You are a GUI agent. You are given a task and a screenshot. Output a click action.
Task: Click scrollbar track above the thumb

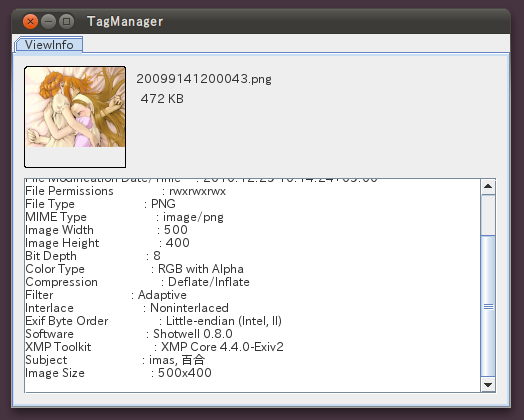[488, 215]
